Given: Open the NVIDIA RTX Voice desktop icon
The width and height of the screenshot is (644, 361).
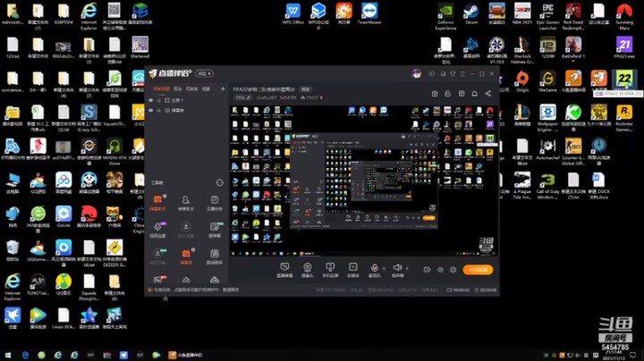Looking at the screenshot, I should (x=114, y=152).
